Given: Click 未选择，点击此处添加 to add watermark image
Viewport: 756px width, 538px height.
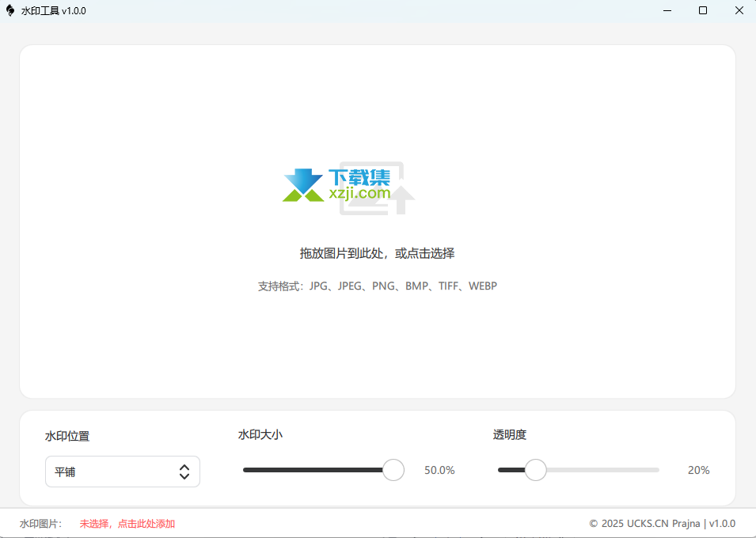Looking at the screenshot, I should click(127, 524).
